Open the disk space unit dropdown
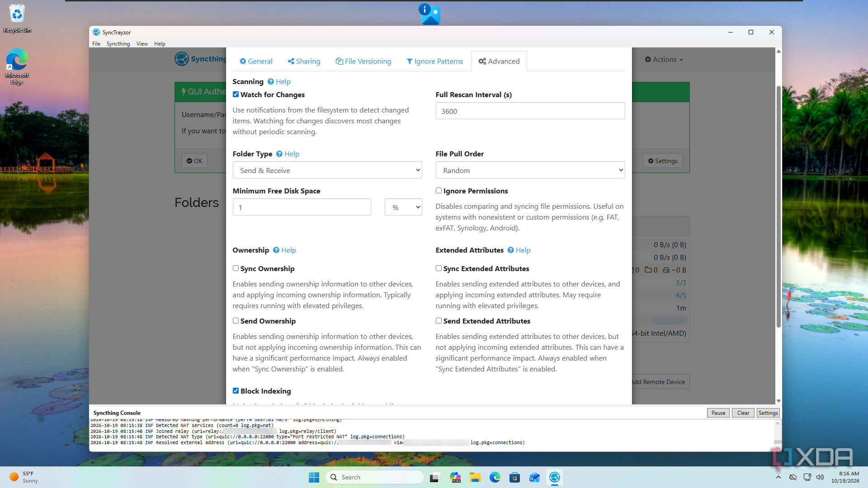 [403, 207]
